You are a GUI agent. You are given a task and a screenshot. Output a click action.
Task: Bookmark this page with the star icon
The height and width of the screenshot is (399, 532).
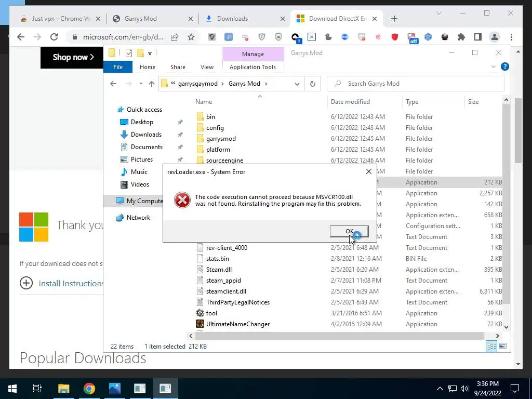[191, 37]
